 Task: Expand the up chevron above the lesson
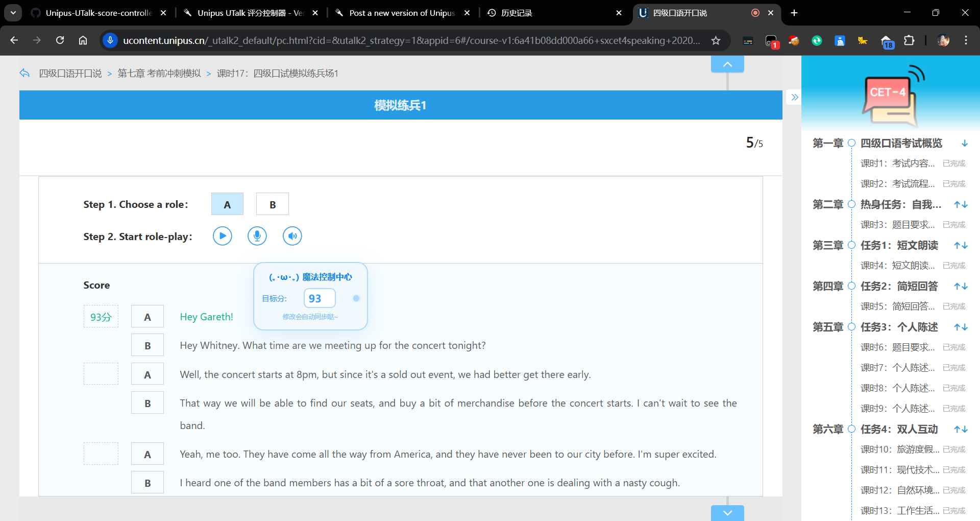[x=727, y=64]
